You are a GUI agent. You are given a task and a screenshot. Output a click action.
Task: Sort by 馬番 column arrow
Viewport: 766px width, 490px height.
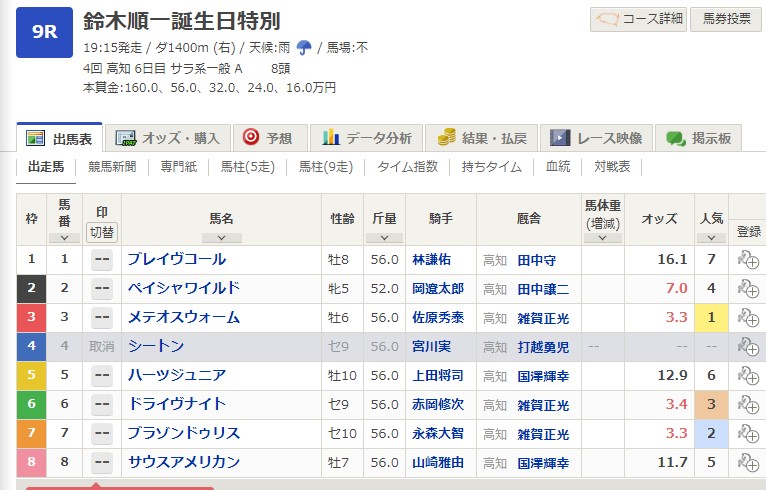point(64,238)
